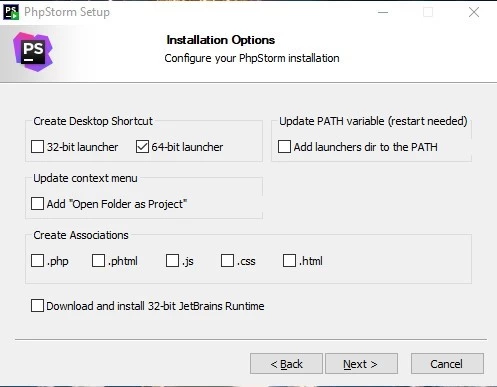Click the "Installation Options" heading
Screen dimensions: 497x387
[x=221, y=40]
